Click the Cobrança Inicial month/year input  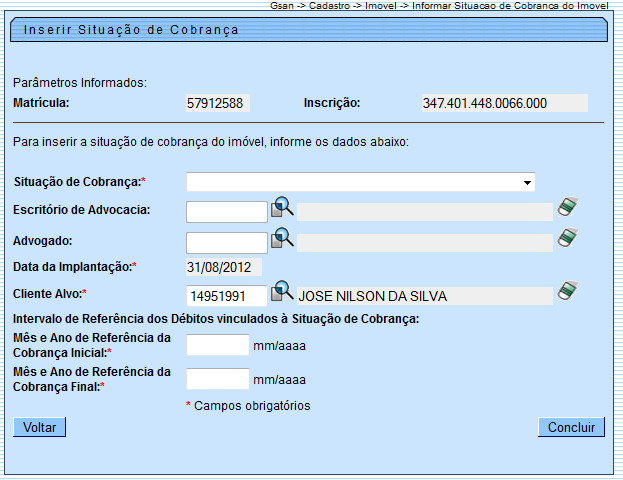click(218, 345)
